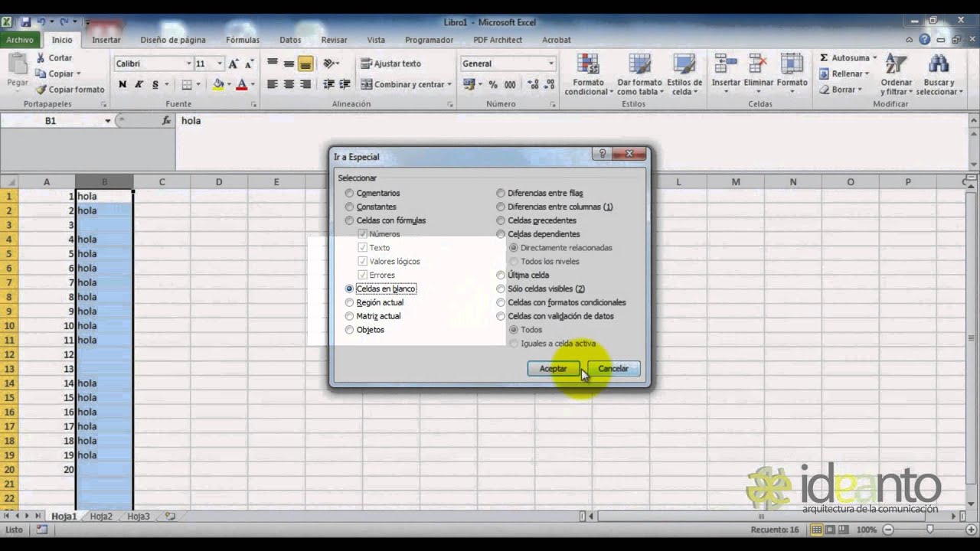Select Celdas en blanco option
980x551 pixels.
tap(349, 289)
